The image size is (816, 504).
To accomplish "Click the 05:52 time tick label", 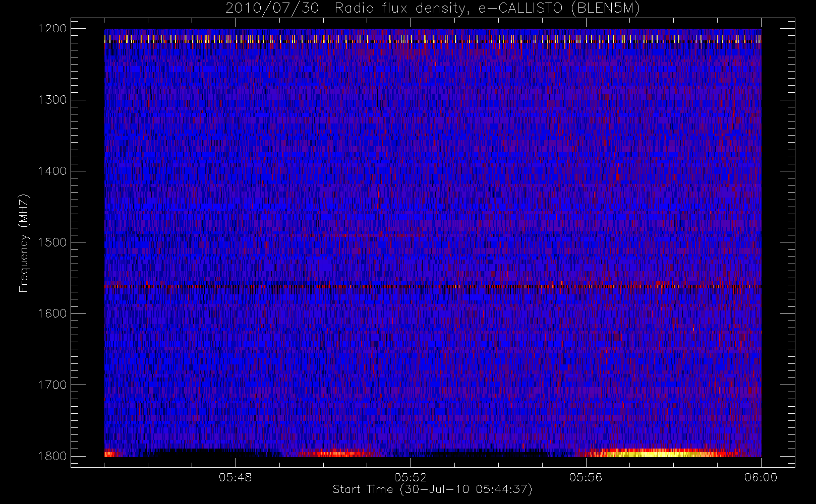I will pos(411,477).
